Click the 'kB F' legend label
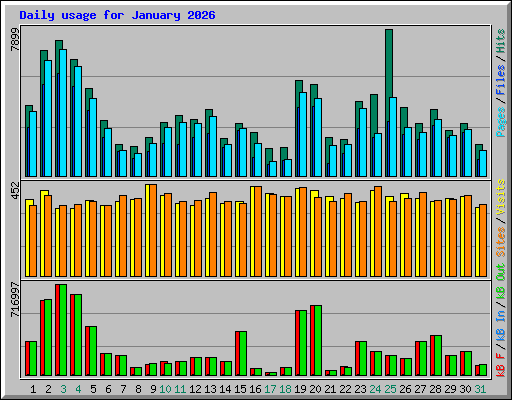The image size is (512, 400). point(500,365)
